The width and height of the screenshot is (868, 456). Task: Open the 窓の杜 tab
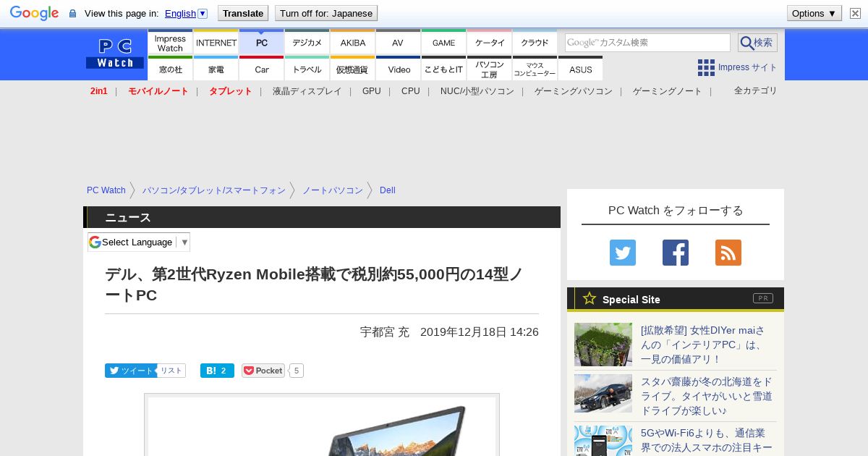point(170,69)
